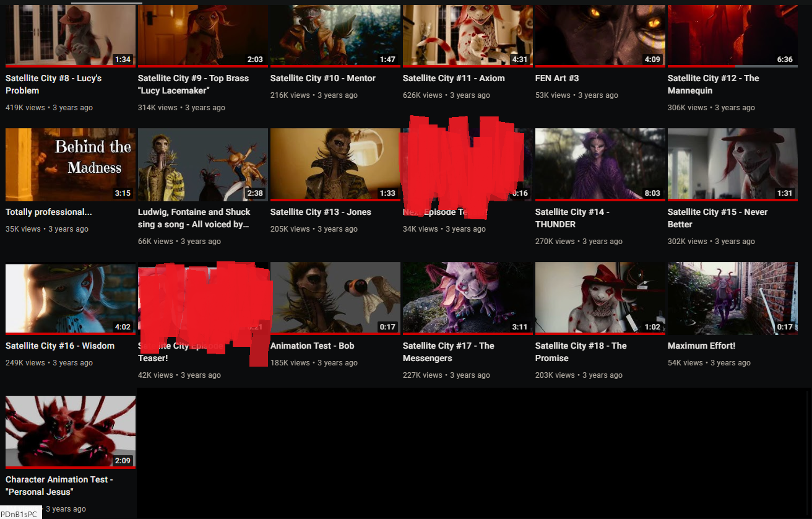Click the Character Animation Test - Personal Jesus title

coord(59,486)
